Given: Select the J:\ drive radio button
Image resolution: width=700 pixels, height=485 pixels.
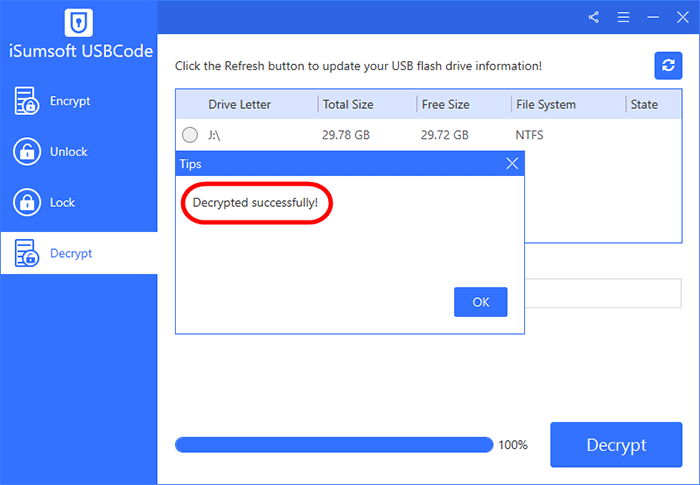Looking at the screenshot, I should (x=190, y=134).
